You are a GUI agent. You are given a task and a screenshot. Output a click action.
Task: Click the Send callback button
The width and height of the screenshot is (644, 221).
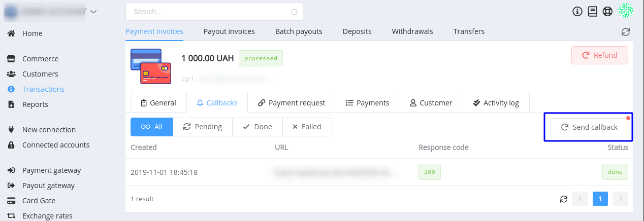589,127
